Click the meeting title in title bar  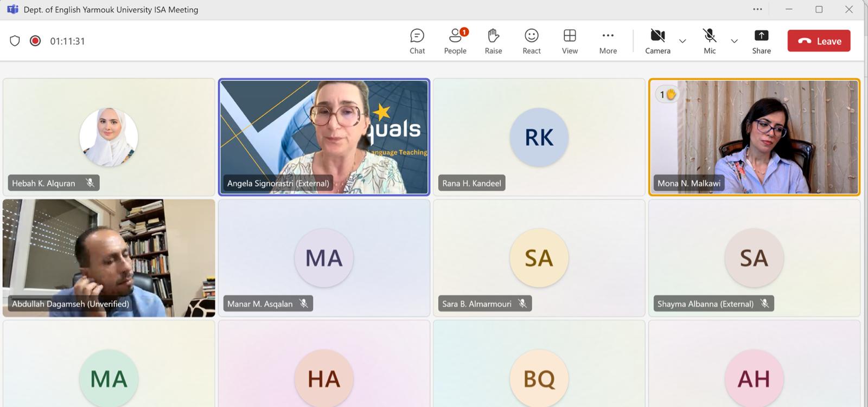click(111, 9)
